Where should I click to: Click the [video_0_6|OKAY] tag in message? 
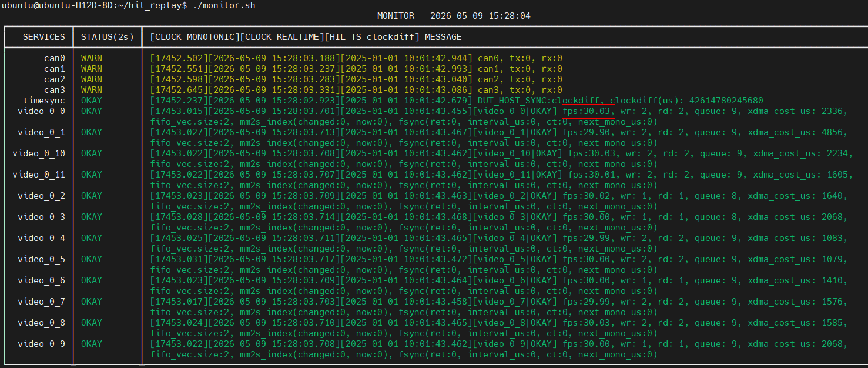tap(515, 280)
